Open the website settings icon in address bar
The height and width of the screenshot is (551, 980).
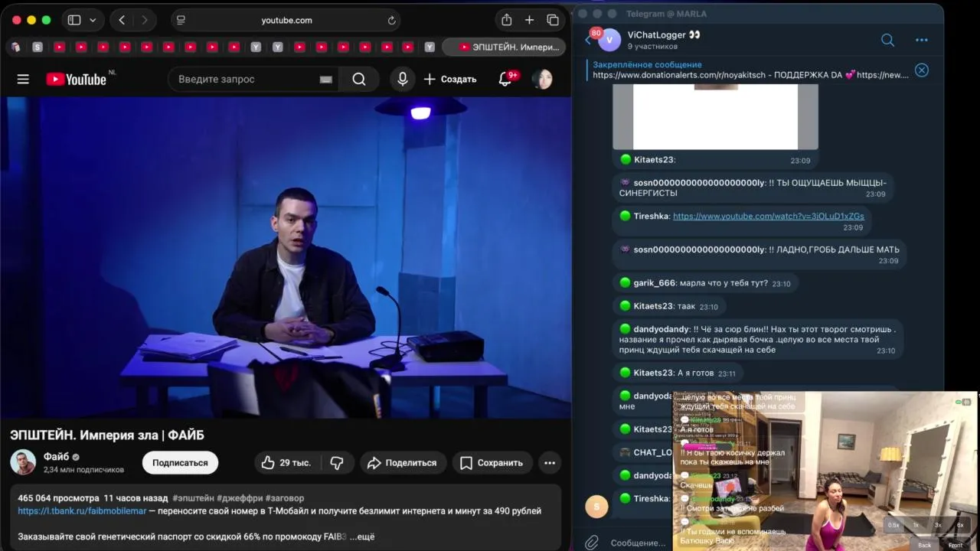(x=181, y=21)
